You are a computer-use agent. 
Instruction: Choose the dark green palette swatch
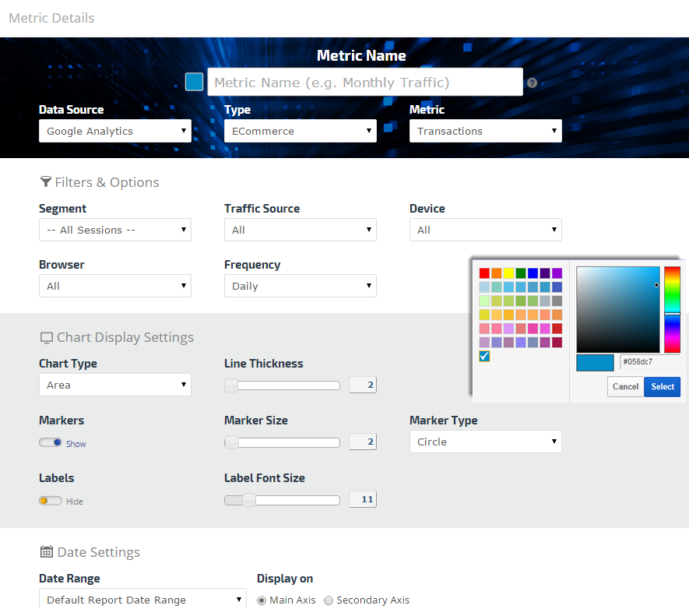(x=521, y=273)
